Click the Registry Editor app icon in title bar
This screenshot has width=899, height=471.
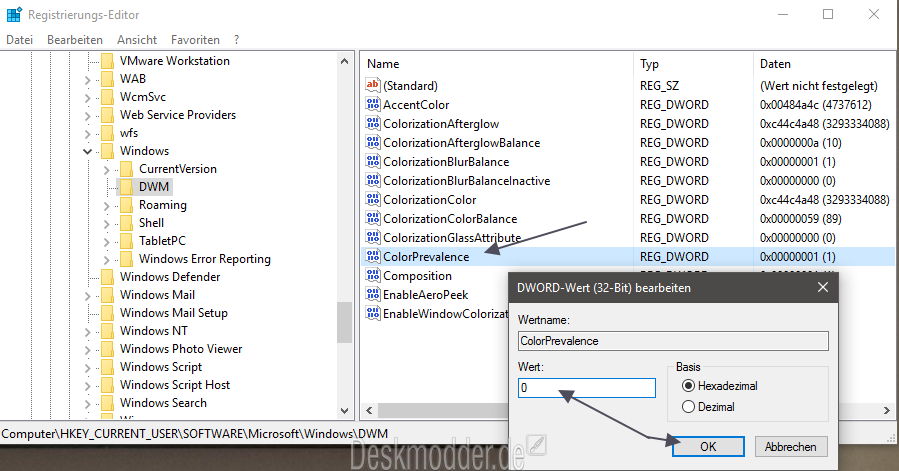click(x=14, y=14)
